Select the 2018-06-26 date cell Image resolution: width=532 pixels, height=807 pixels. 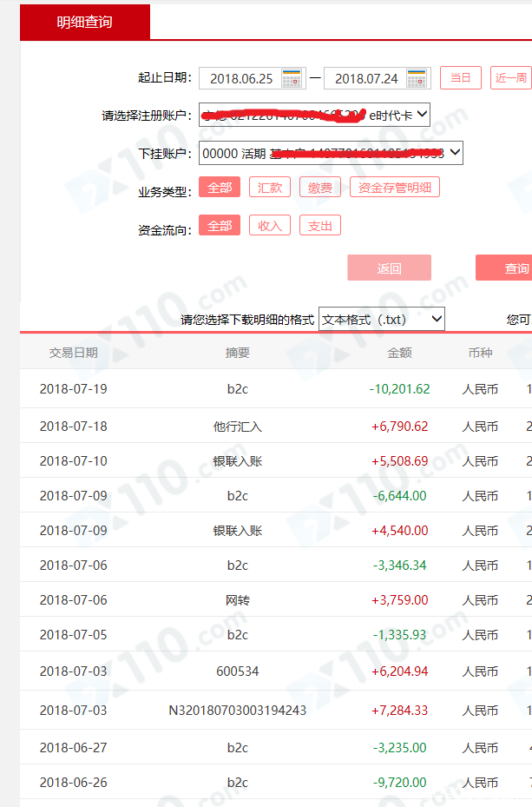[74, 783]
